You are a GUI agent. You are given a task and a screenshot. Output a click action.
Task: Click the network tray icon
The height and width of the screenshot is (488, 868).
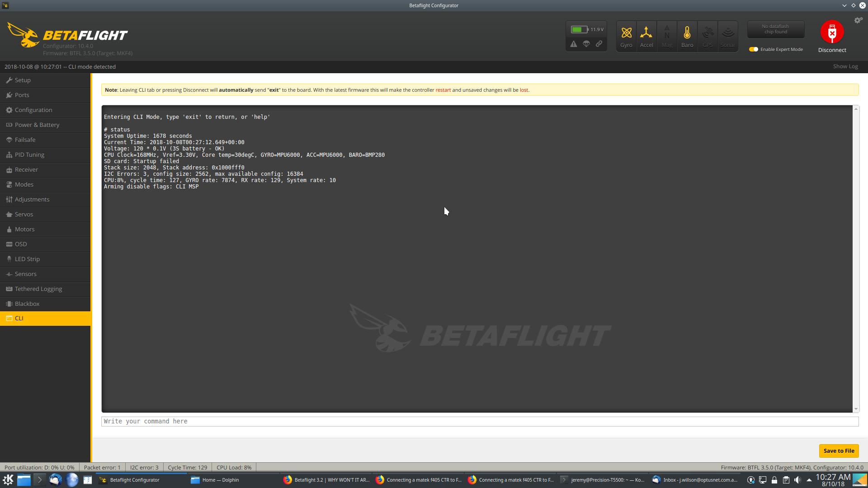point(763,480)
